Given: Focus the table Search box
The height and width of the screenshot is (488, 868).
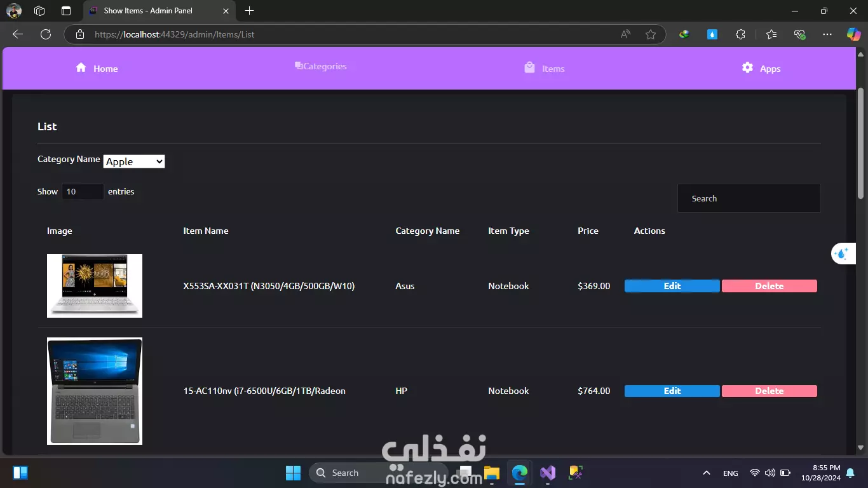Looking at the screenshot, I should 749,198.
